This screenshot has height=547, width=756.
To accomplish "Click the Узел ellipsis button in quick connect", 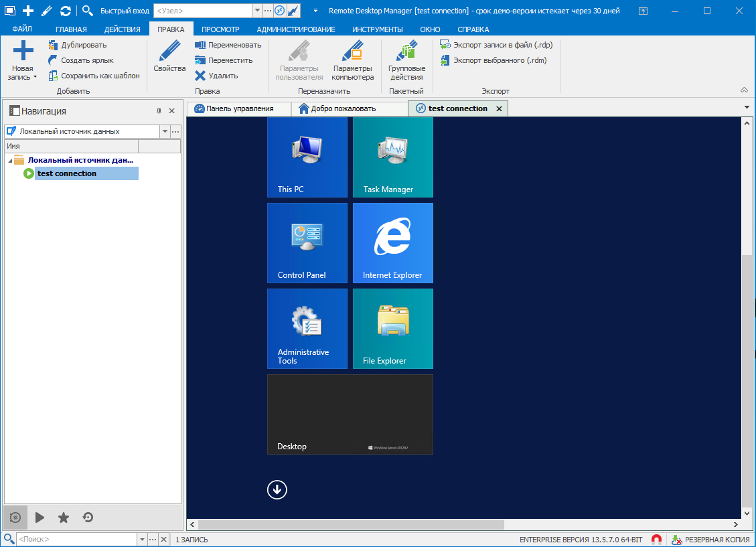I will [268, 11].
